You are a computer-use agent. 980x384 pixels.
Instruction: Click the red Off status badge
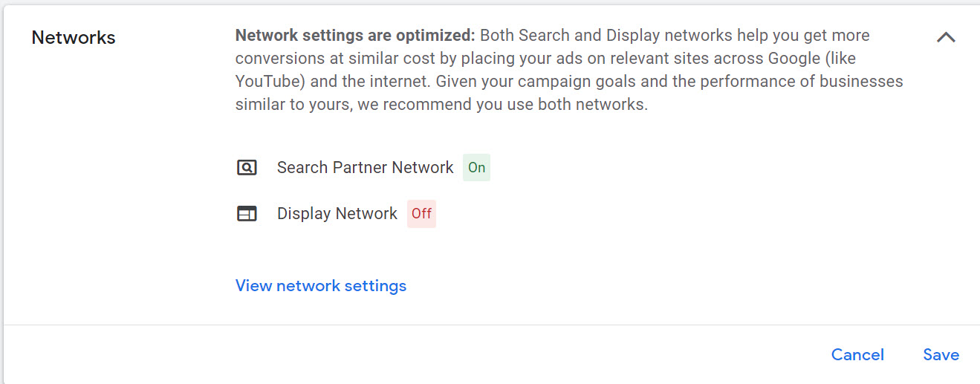[421, 214]
